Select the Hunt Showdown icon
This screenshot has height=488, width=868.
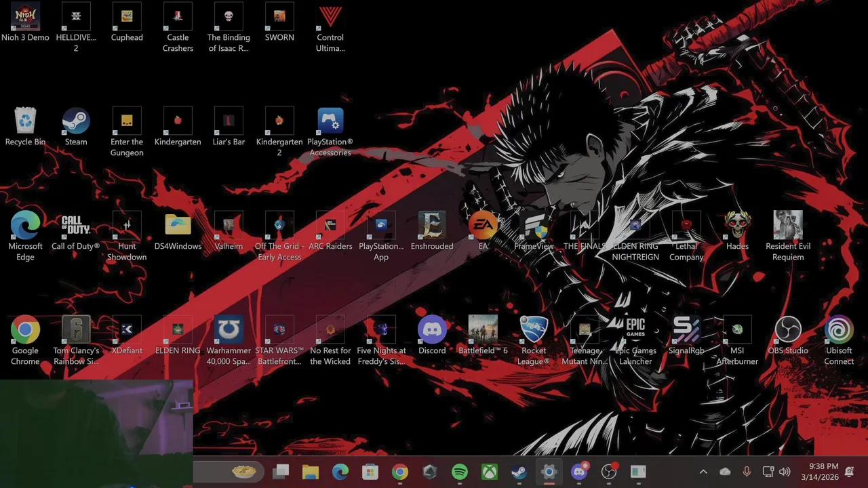pyautogui.click(x=127, y=237)
